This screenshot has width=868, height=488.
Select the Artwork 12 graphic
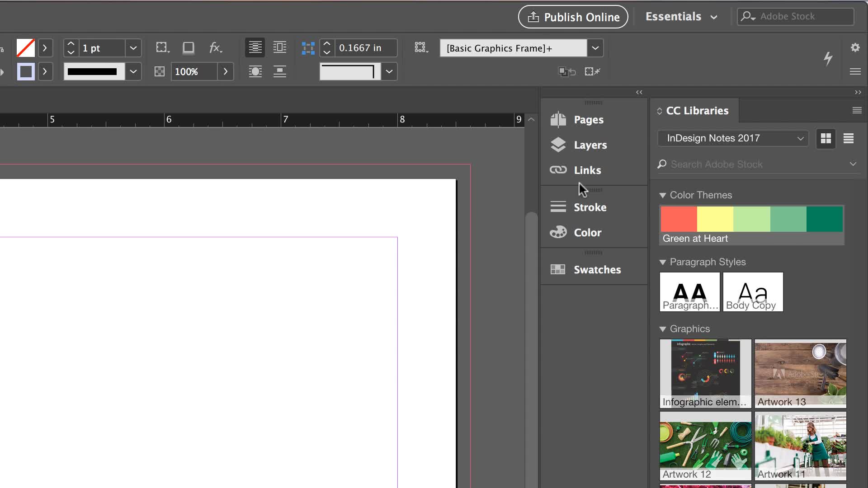705,446
